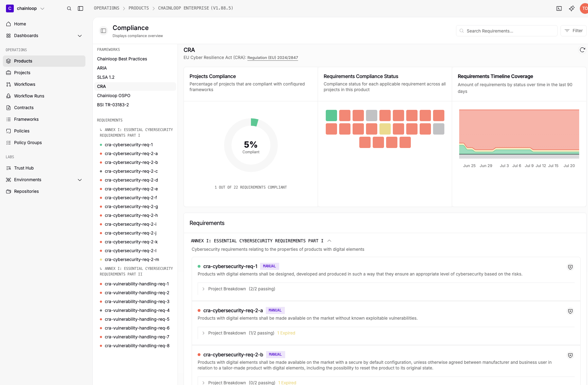Click the Annex I Part II sidebar heading
Viewport: 588px width, 385px height.
[136, 272]
